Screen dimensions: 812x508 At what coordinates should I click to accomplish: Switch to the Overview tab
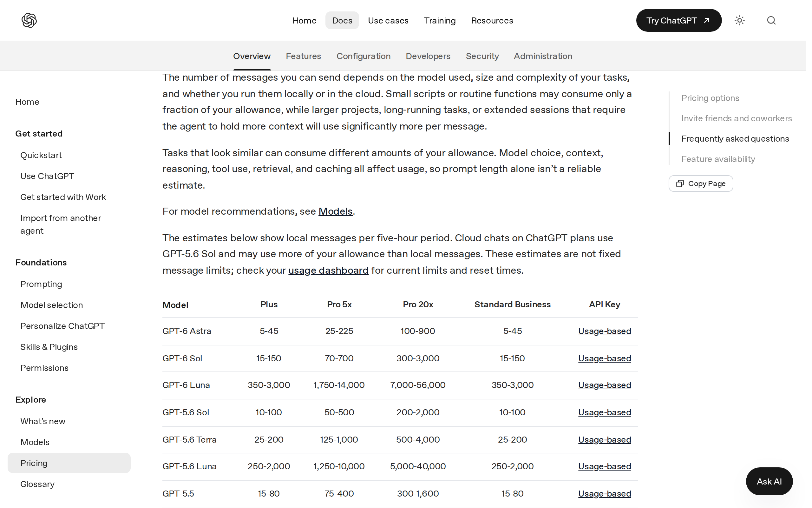(252, 56)
